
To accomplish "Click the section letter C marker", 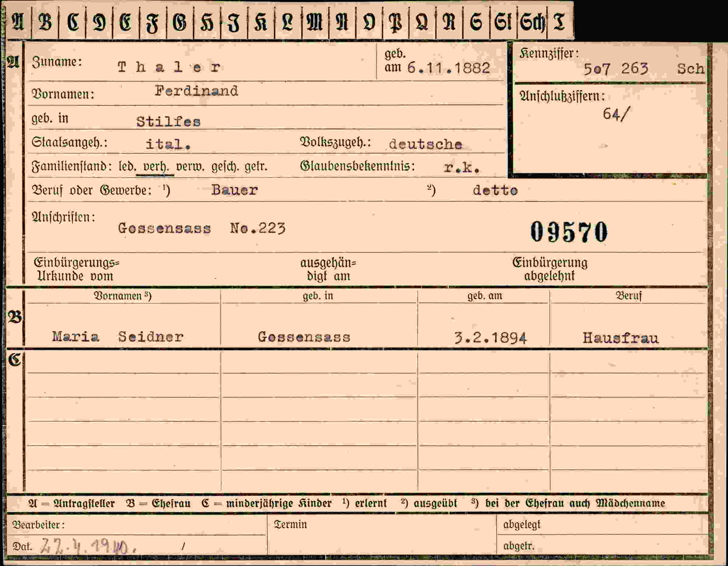I will point(15,360).
